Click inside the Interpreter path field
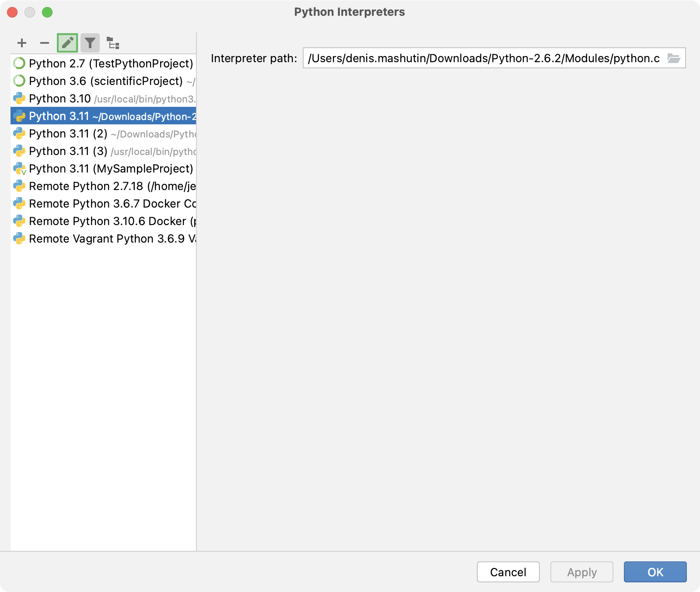 click(x=481, y=58)
